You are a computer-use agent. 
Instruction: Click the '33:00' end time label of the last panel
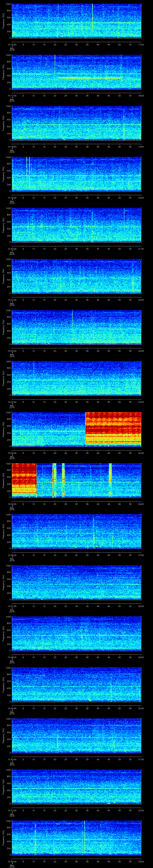pos(141,861)
